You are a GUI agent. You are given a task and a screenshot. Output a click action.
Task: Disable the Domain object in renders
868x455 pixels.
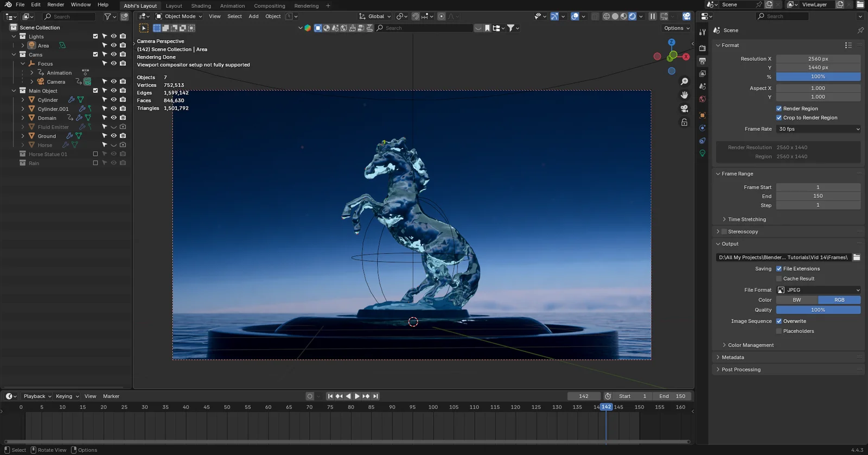123,118
